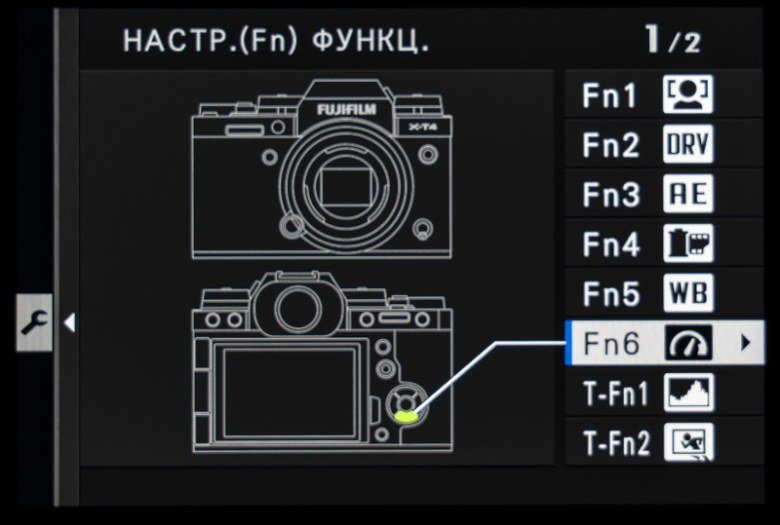
Task: Select the image icon beside T-Fn2
Action: [x=688, y=442]
